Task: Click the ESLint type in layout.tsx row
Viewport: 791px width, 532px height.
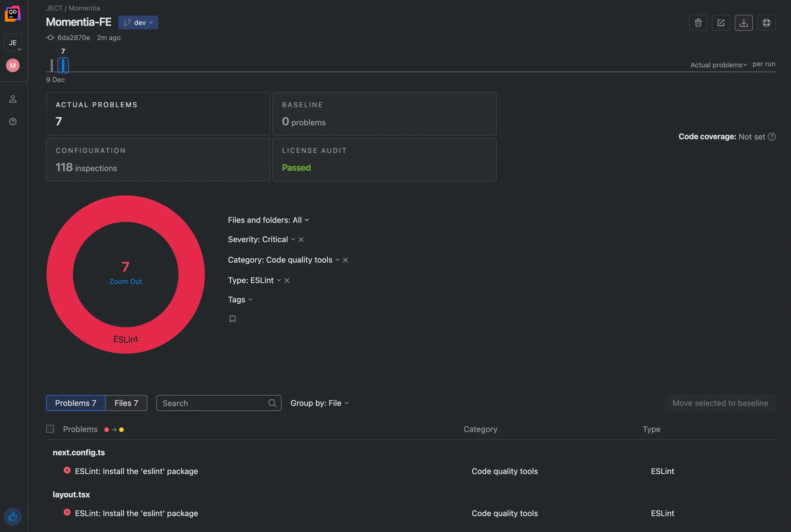Action: [662, 513]
